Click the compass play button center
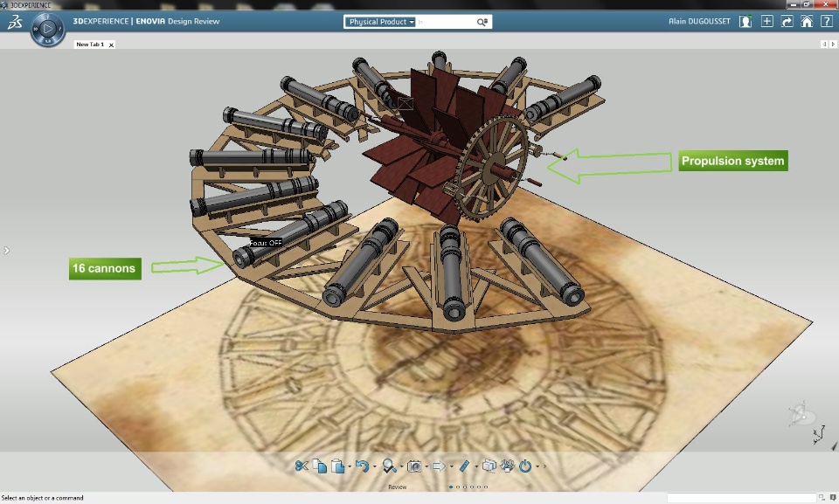The height and width of the screenshot is (504, 839). (x=47, y=29)
